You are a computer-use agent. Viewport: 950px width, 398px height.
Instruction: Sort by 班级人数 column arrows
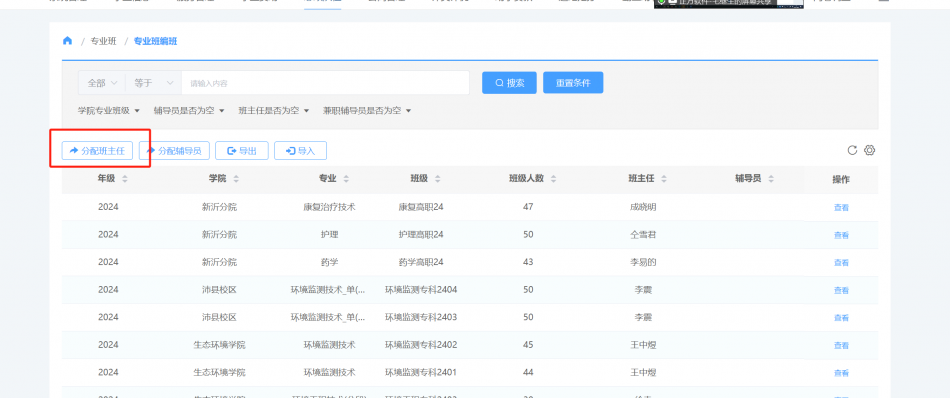coord(553,179)
